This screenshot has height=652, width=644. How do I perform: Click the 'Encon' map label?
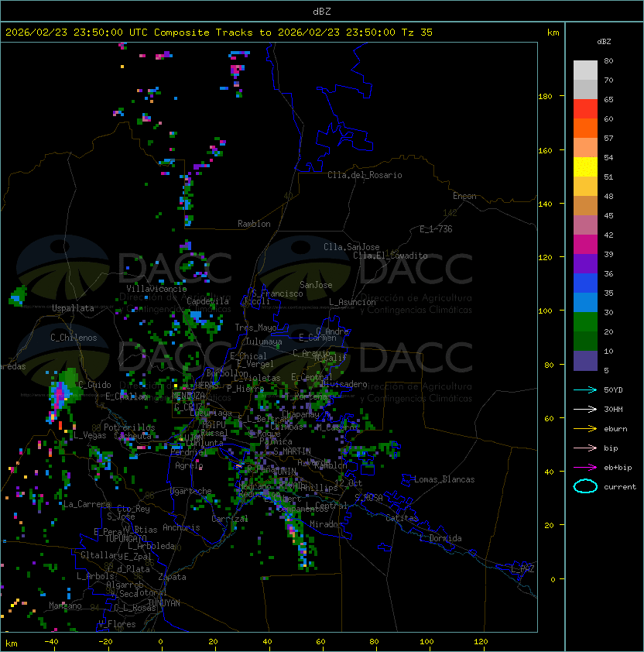(x=464, y=196)
